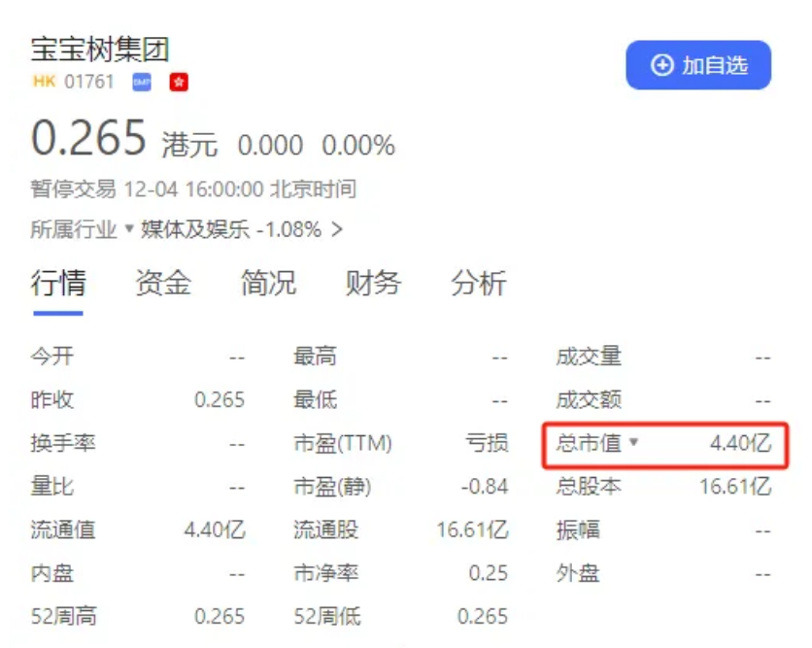Click the stock code 01761

[x=89, y=83]
